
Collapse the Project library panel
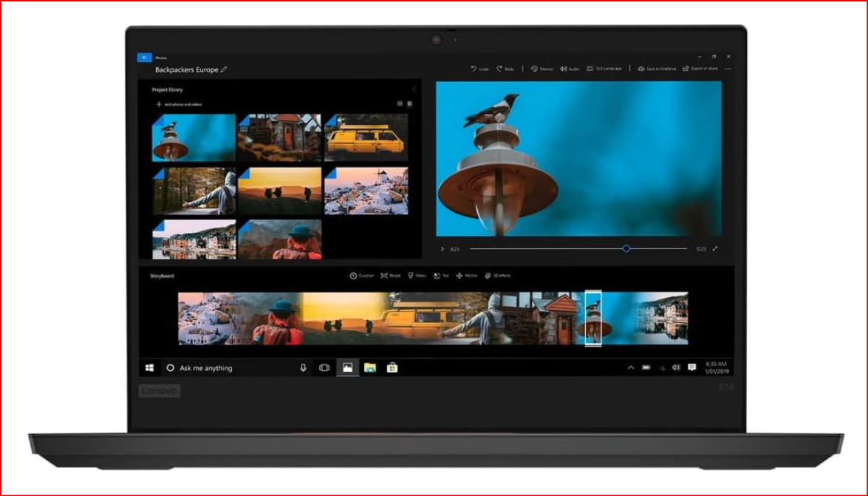414,89
